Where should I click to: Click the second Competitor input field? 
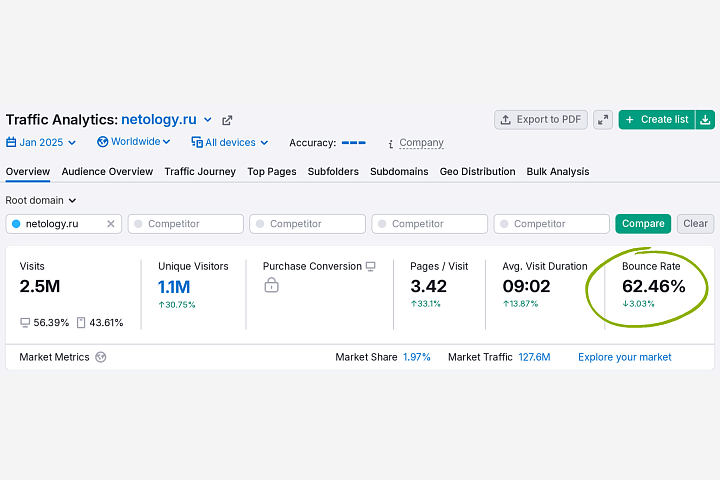click(x=308, y=224)
